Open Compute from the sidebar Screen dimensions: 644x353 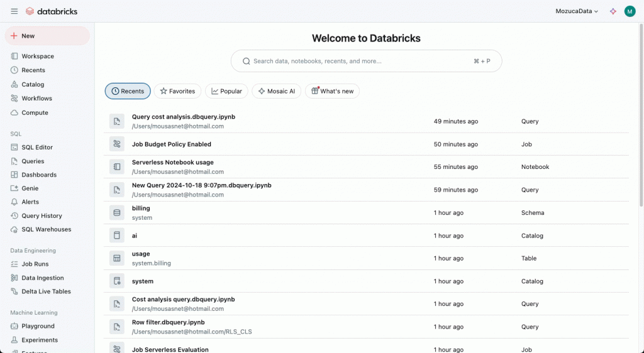[x=35, y=112]
